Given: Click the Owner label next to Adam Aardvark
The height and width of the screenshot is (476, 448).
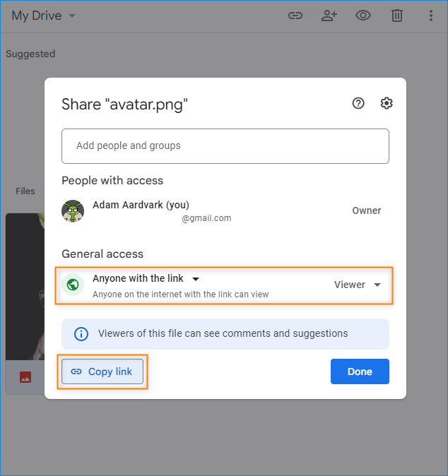Looking at the screenshot, I should (366, 211).
